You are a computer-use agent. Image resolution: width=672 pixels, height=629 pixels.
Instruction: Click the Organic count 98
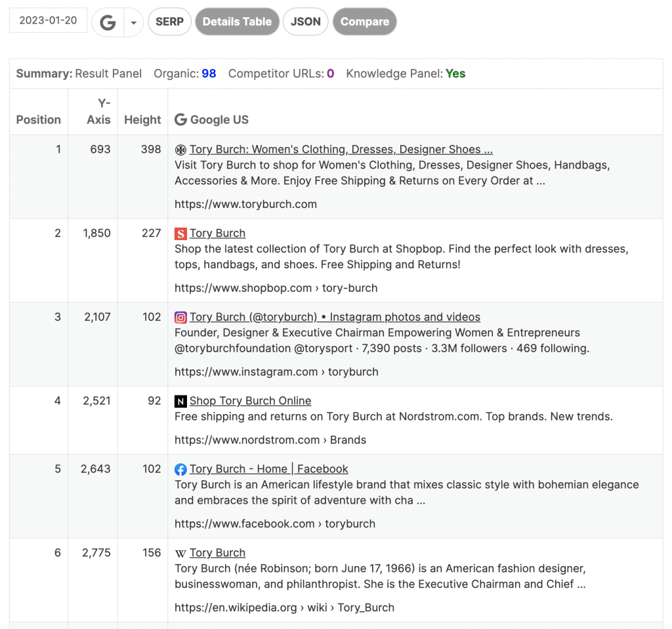pyautogui.click(x=209, y=73)
